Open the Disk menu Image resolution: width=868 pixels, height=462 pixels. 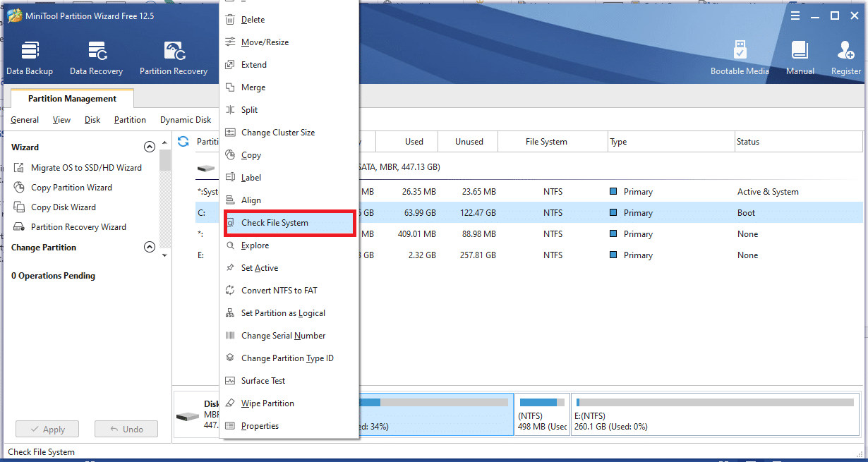click(x=92, y=120)
